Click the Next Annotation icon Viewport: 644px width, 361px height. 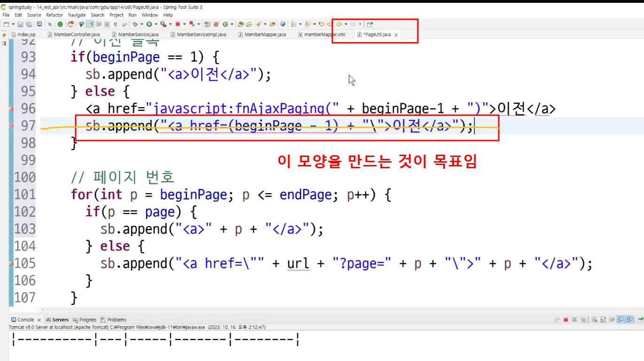(293, 24)
